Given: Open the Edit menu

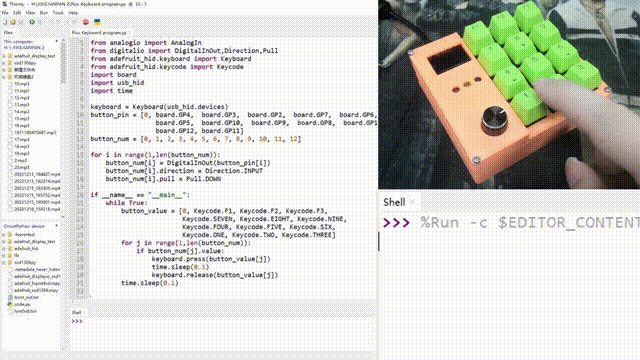Looking at the screenshot, I should tap(17, 13).
